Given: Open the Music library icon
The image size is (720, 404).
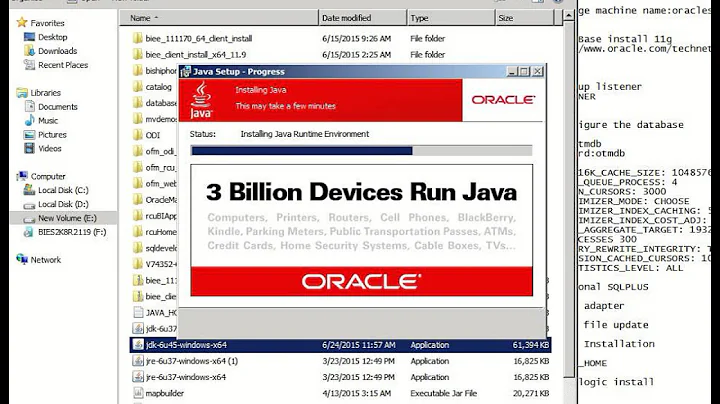Looking at the screenshot, I should (x=29, y=120).
